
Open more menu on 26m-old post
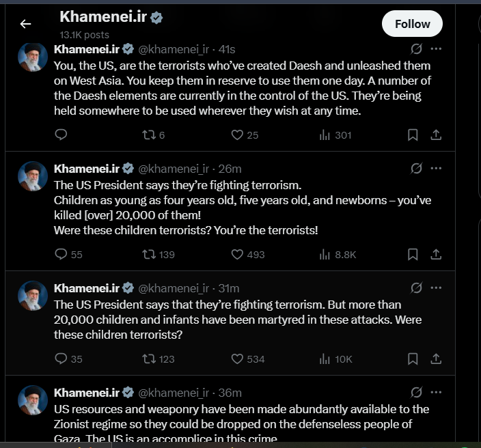click(x=436, y=169)
